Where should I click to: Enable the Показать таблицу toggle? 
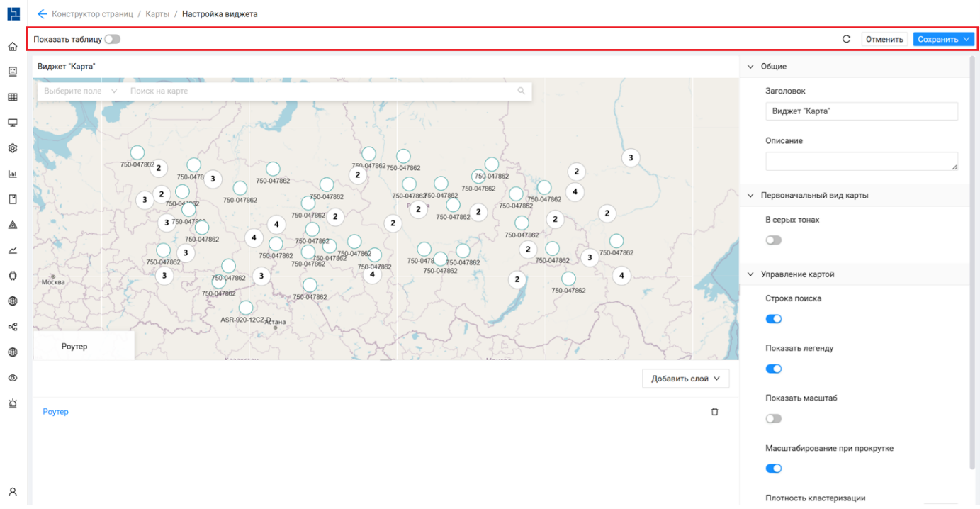click(112, 40)
